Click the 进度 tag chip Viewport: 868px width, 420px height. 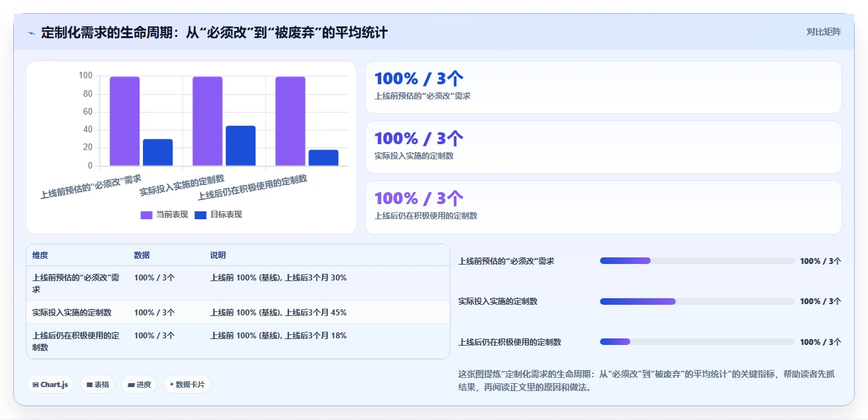(139, 384)
